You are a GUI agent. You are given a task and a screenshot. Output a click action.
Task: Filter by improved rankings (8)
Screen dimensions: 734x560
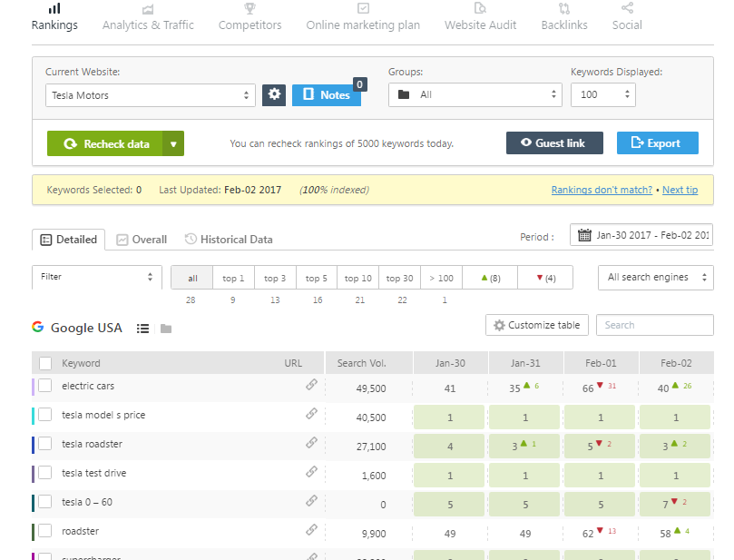tap(490, 278)
